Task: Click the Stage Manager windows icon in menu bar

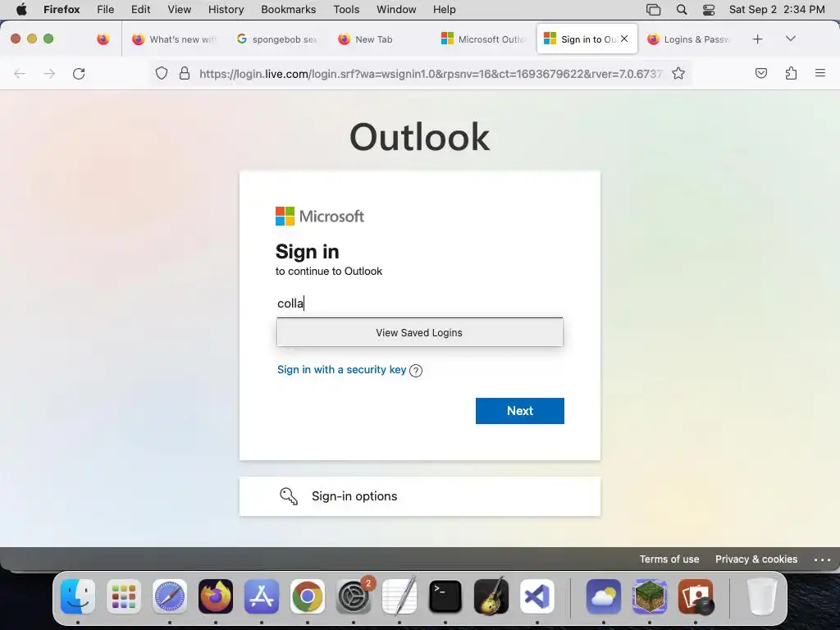Action: click(653, 9)
